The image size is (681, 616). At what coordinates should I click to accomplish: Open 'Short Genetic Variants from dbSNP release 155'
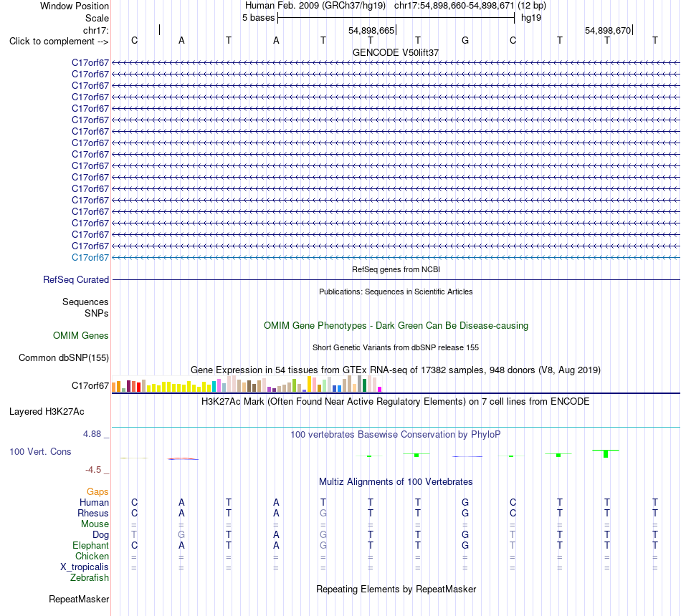(396, 347)
